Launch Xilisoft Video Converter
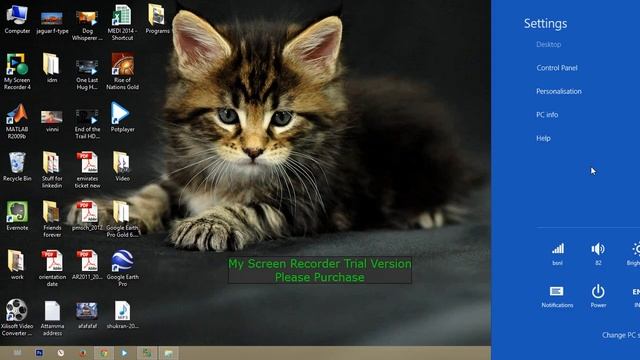 pos(17,318)
